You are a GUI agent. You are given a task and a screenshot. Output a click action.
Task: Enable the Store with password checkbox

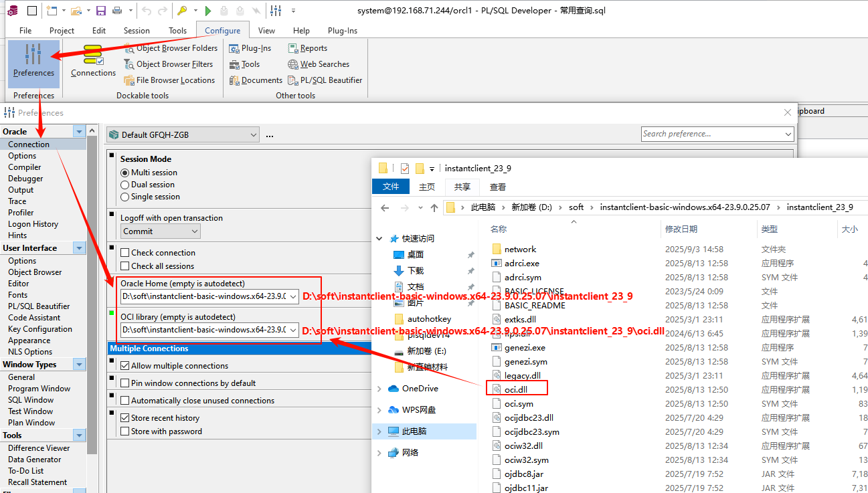(x=125, y=431)
